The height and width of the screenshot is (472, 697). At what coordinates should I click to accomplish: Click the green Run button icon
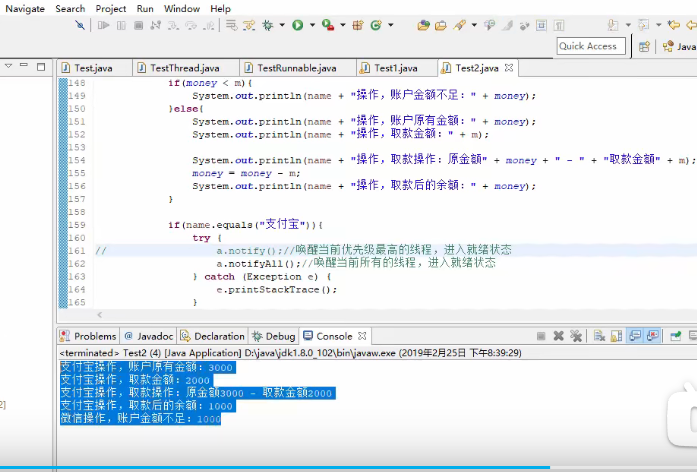tap(298, 25)
